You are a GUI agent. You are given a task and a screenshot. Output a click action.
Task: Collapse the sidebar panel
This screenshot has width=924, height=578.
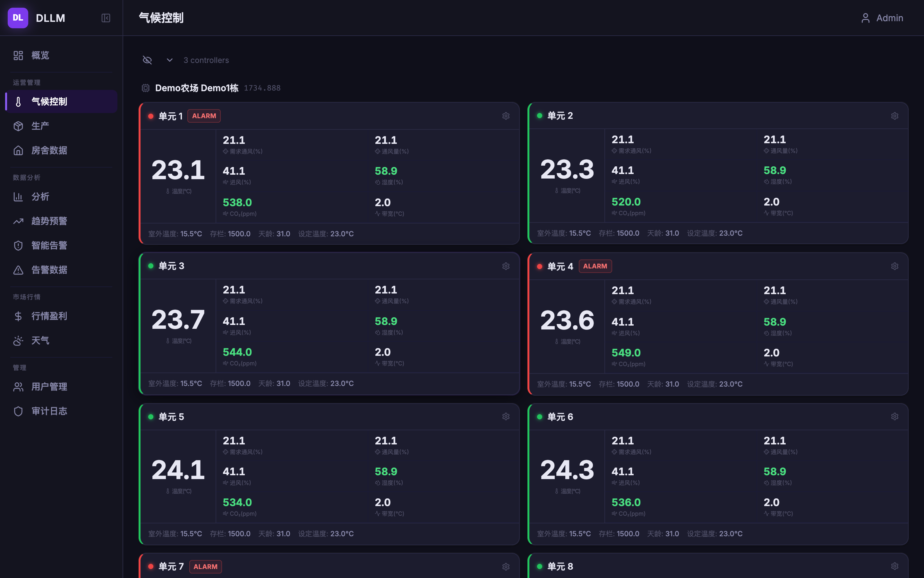click(x=106, y=18)
